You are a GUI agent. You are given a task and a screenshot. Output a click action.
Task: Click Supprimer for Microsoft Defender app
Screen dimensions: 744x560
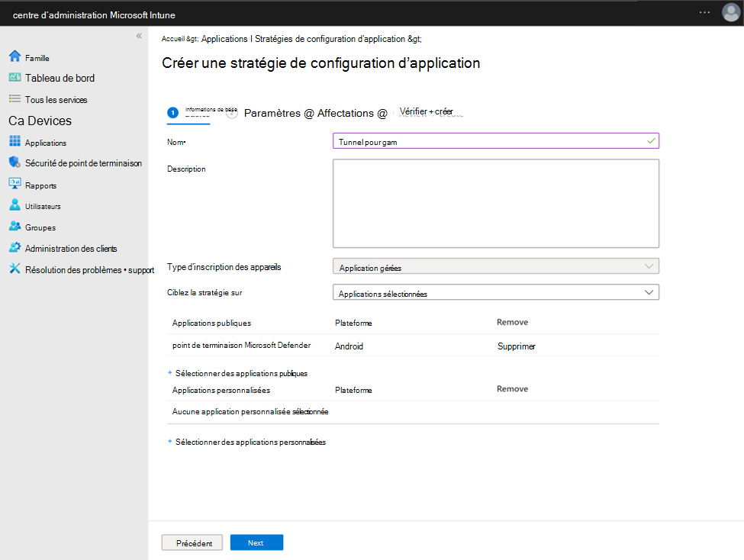coord(517,346)
